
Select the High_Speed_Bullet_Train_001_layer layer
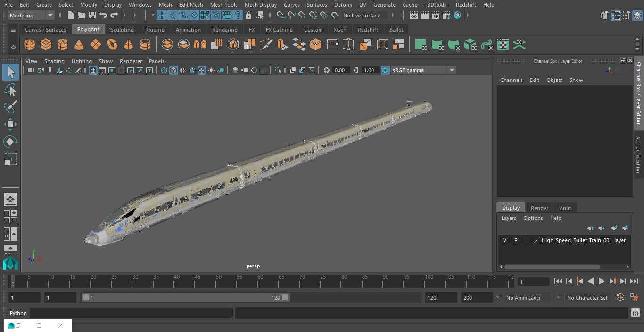(x=584, y=240)
